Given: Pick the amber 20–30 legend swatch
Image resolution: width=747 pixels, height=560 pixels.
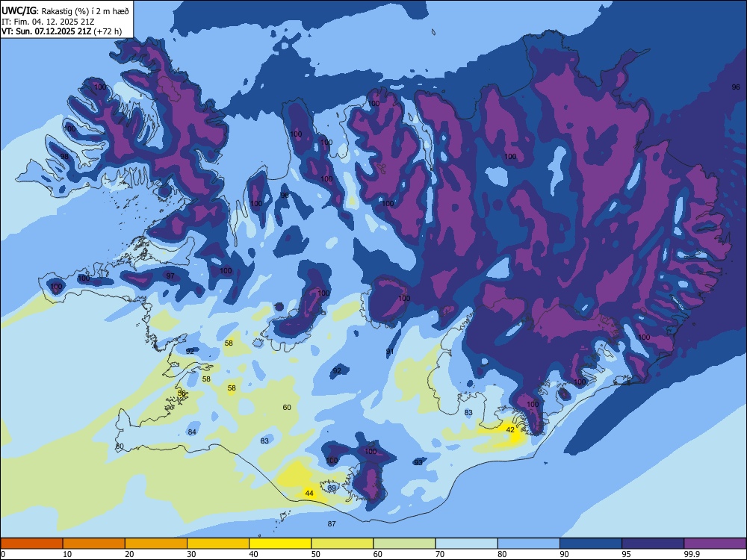Looking at the screenshot, I should [156, 544].
